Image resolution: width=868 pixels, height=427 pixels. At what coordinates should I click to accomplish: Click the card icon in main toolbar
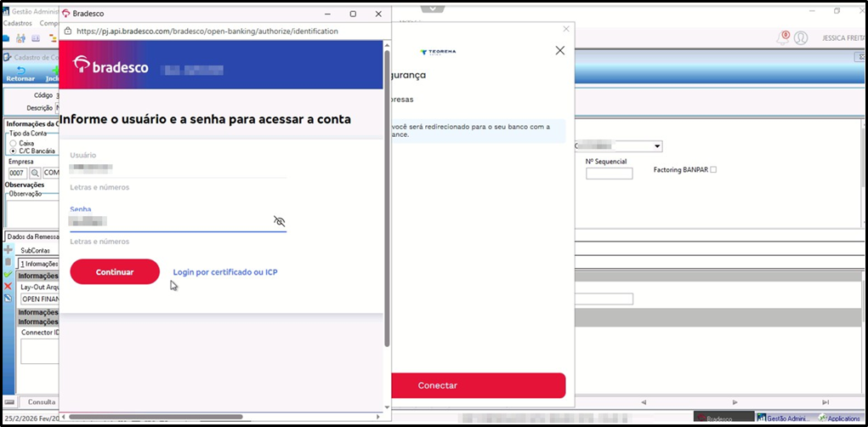(36, 38)
